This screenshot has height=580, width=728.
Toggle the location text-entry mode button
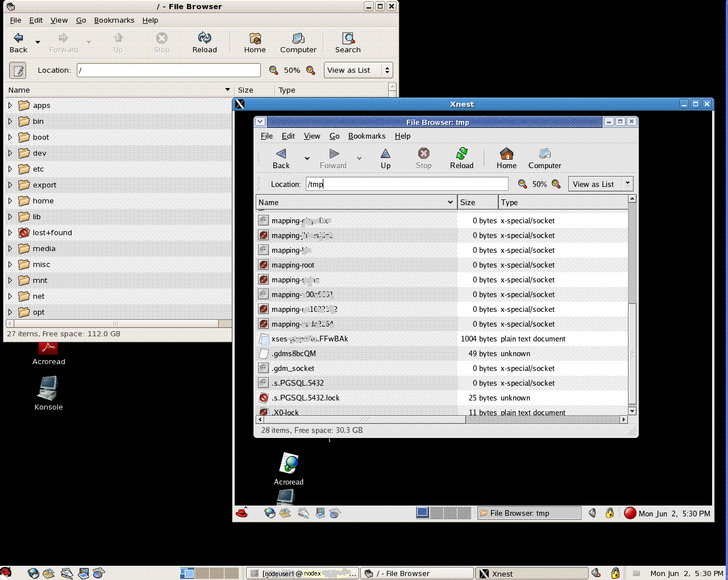tap(18, 70)
